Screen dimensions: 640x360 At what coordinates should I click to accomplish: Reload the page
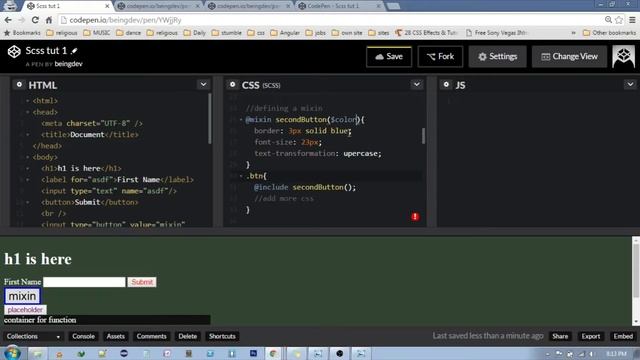(x=35, y=20)
